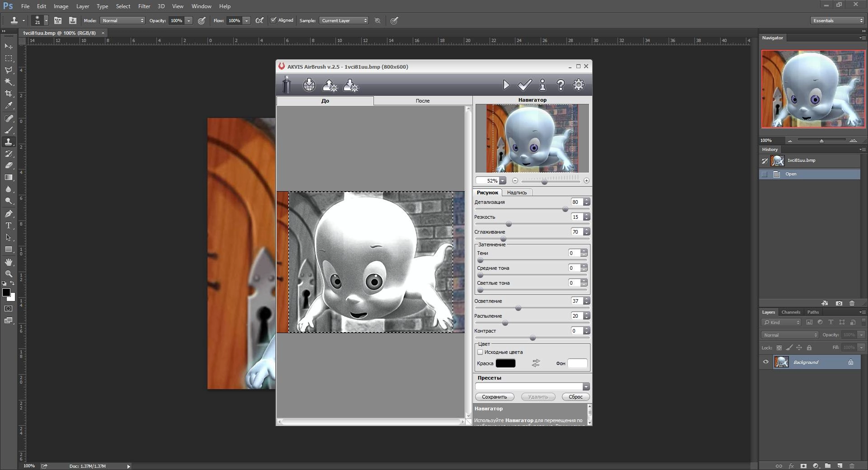Open AKVIS preferences gear icon

pyautogui.click(x=579, y=85)
